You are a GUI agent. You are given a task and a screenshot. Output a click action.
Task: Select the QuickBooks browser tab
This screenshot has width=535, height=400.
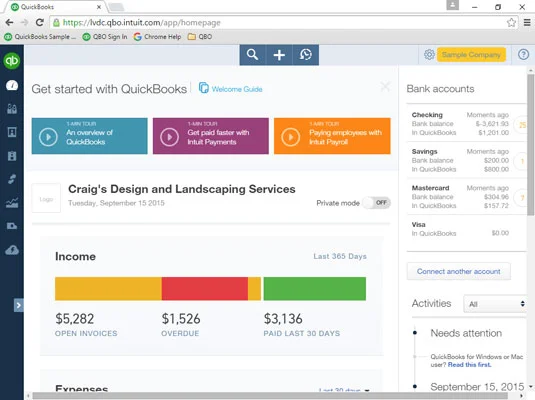54,7
